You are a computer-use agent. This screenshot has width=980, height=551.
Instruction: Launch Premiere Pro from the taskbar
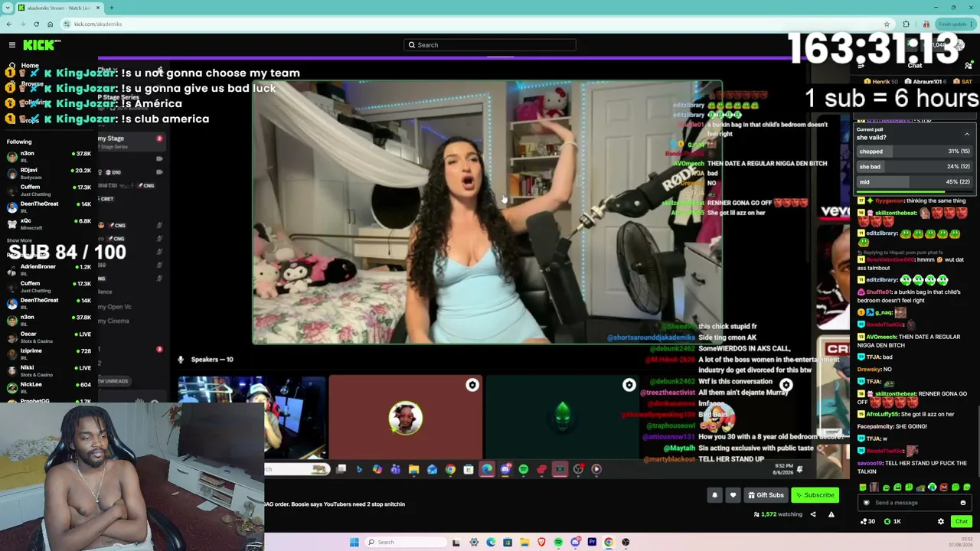(592, 542)
